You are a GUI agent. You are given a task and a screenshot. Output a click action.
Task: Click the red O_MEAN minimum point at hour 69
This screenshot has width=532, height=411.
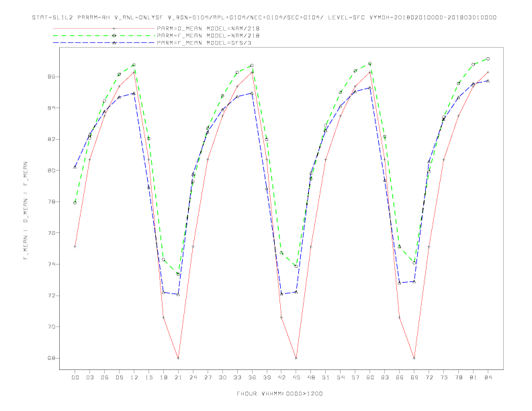tap(414, 358)
